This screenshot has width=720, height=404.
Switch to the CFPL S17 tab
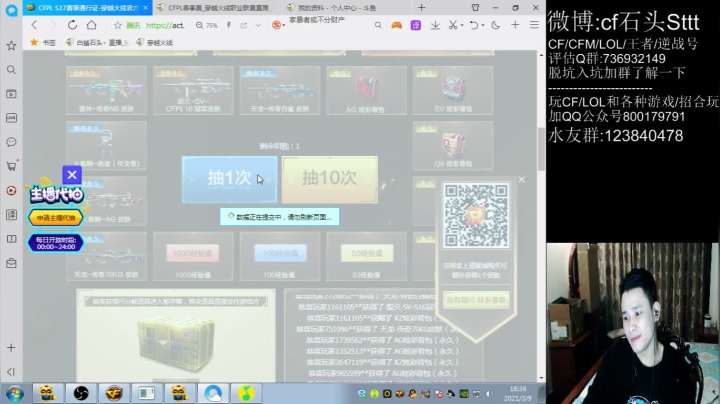(x=87, y=8)
